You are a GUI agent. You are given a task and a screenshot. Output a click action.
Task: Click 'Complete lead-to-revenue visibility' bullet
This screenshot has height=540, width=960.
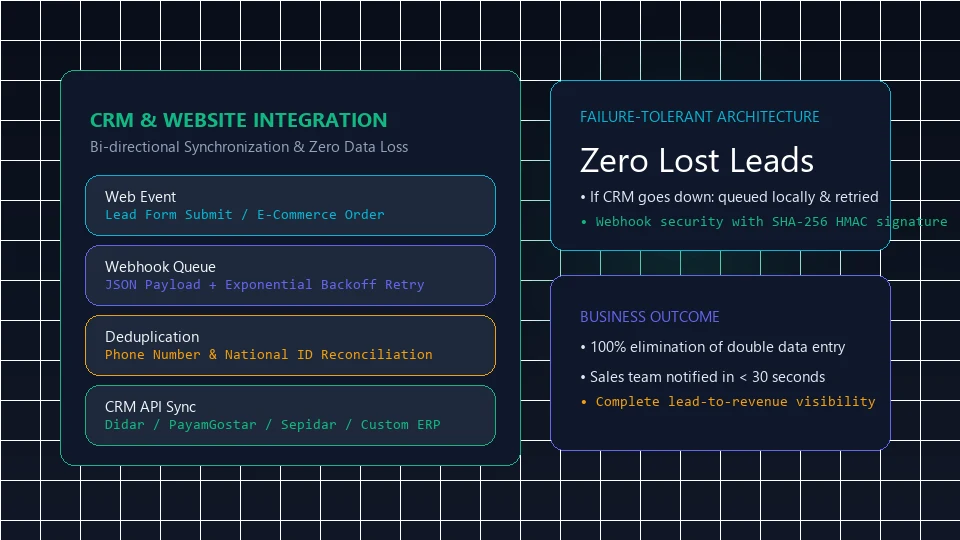[727, 402]
